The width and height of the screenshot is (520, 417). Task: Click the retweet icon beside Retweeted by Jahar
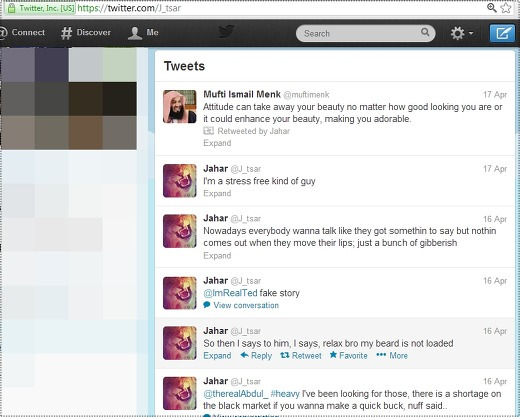[208, 131]
